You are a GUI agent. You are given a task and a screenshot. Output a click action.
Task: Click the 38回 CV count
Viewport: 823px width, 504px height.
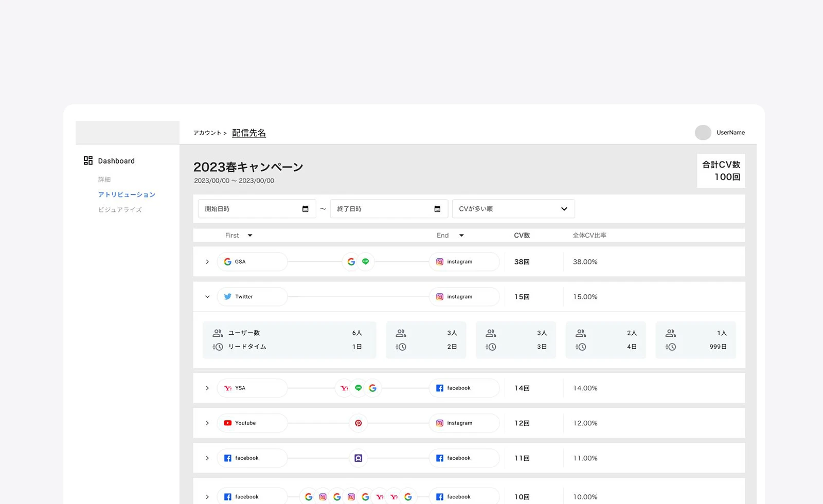(522, 262)
